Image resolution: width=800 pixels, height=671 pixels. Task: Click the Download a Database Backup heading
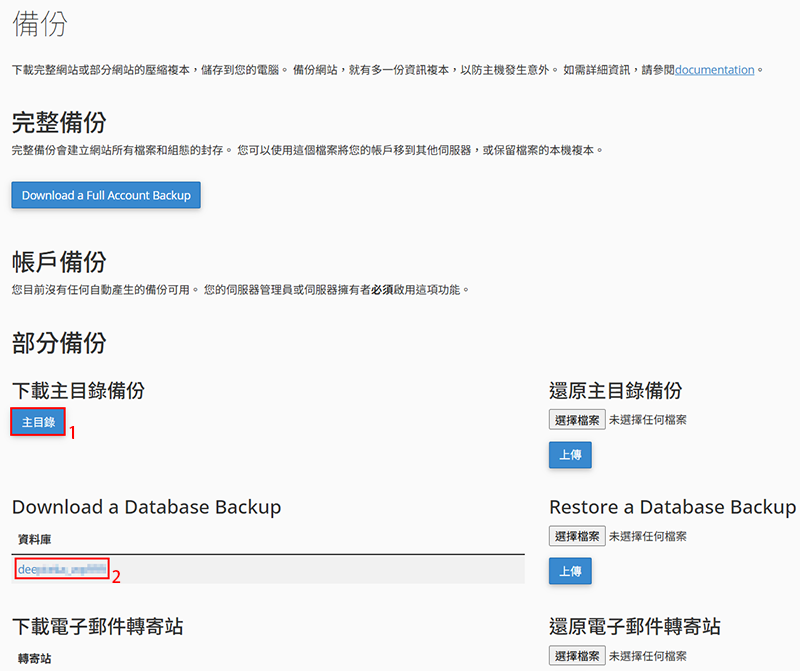[x=146, y=507]
